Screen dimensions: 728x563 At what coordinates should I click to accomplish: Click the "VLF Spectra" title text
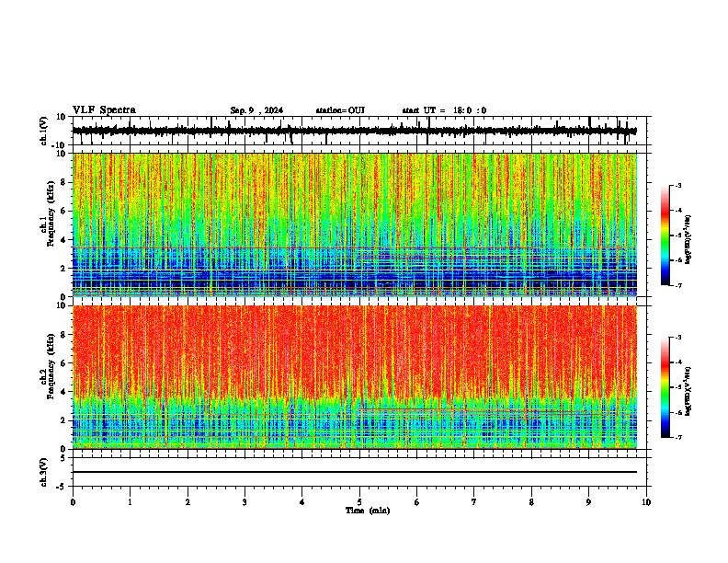(104, 110)
